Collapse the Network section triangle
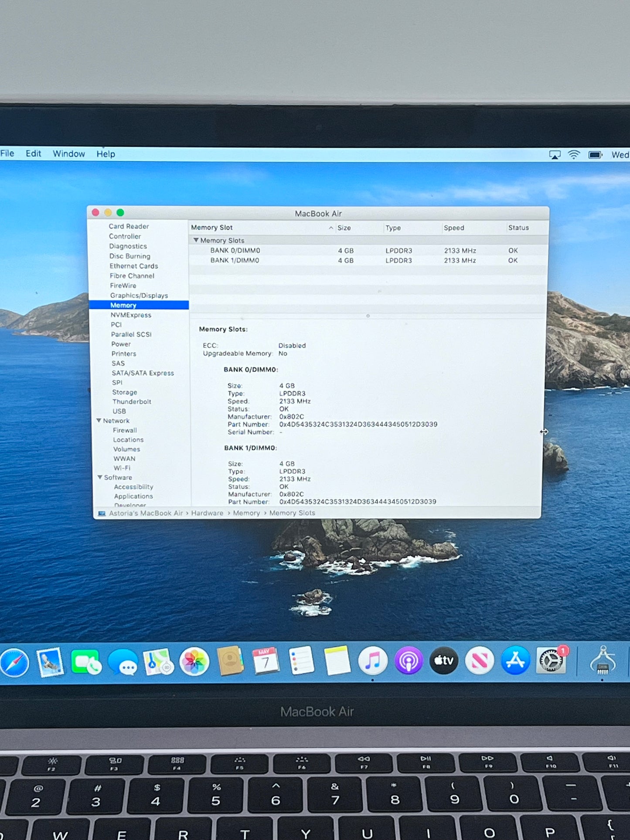The image size is (630, 840). (x=99, y=421)
